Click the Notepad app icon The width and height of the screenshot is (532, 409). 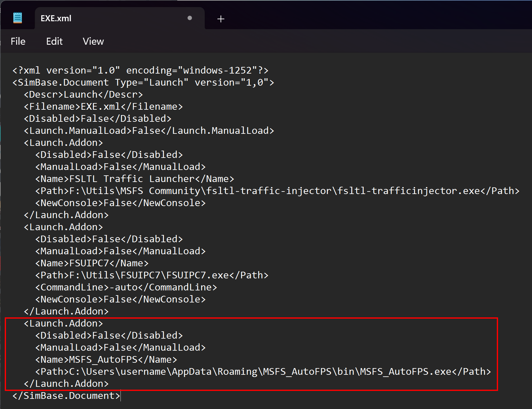[18, 18]
